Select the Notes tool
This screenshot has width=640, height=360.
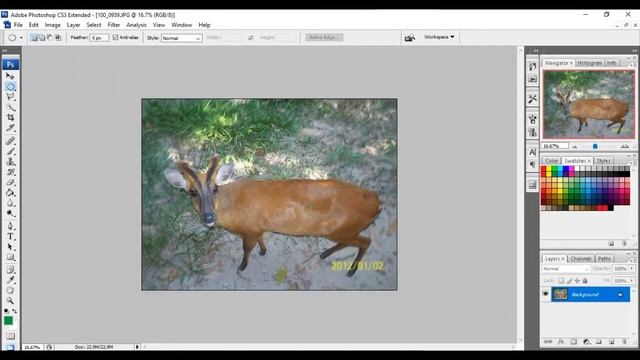(10, 270)
